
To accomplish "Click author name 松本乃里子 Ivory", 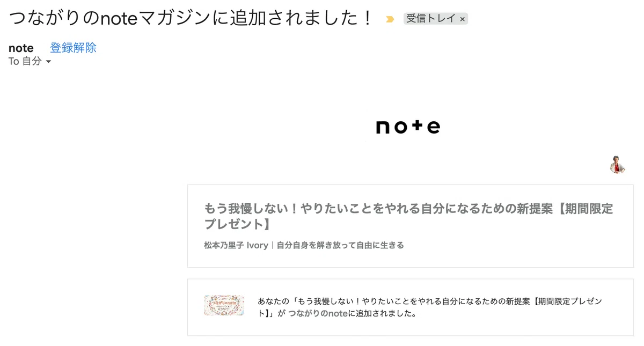I will (x=236, y=245).
